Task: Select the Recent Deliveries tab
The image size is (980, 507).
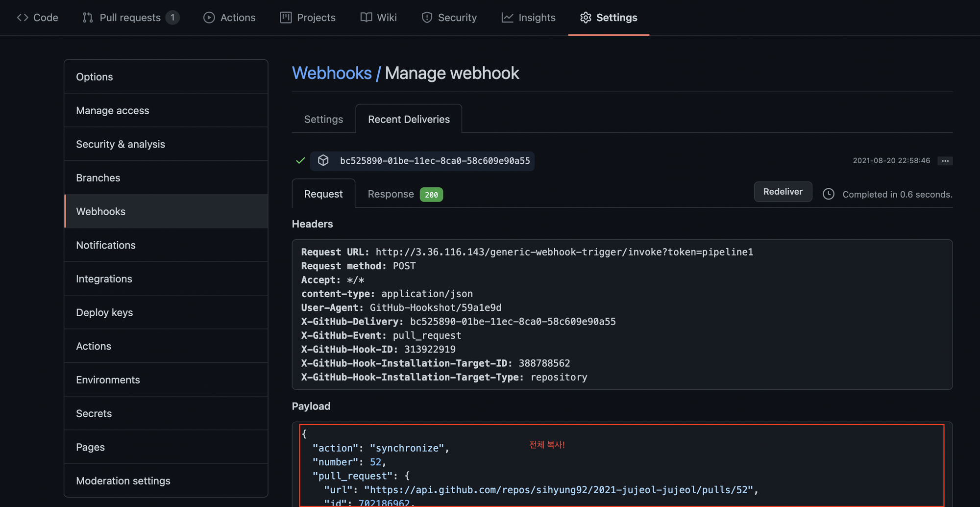Action: (x=409, y=119)
